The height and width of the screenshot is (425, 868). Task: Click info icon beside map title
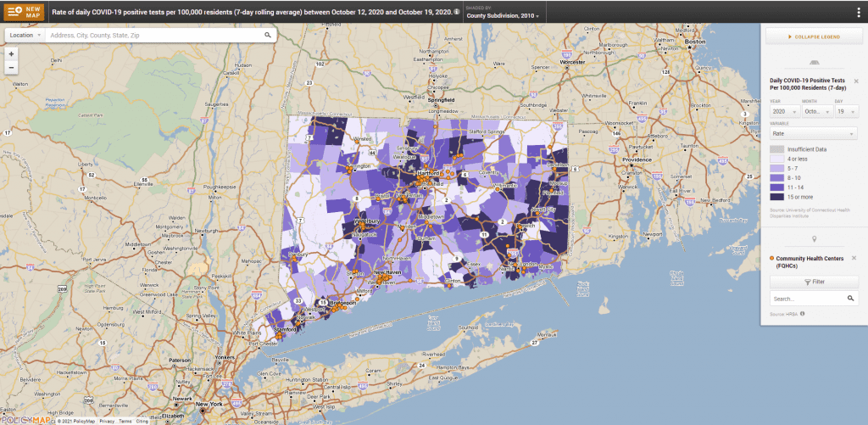pos(458,12)
